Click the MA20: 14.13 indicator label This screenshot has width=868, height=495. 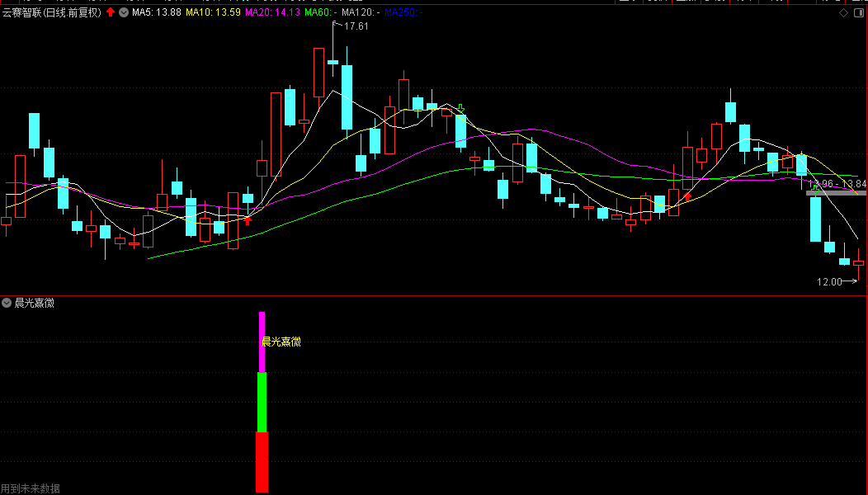point(273,12)
